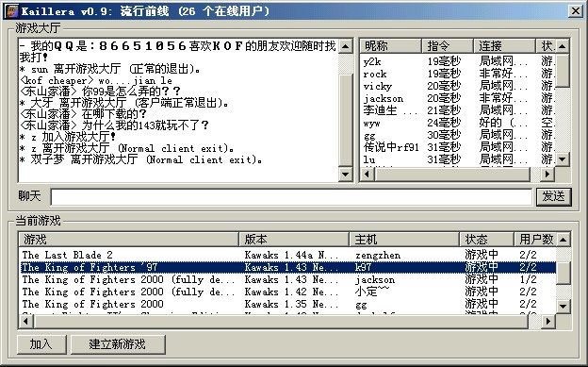Click the chat log scroll up arrow
Screen dimensions: 588x367
coord(345,46)
